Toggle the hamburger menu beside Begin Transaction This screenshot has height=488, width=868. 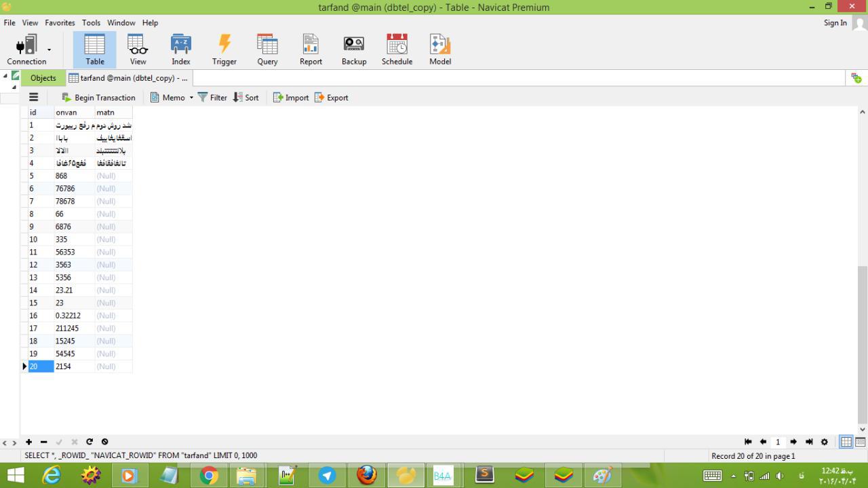pyautogui.click(x=33, y=97)
